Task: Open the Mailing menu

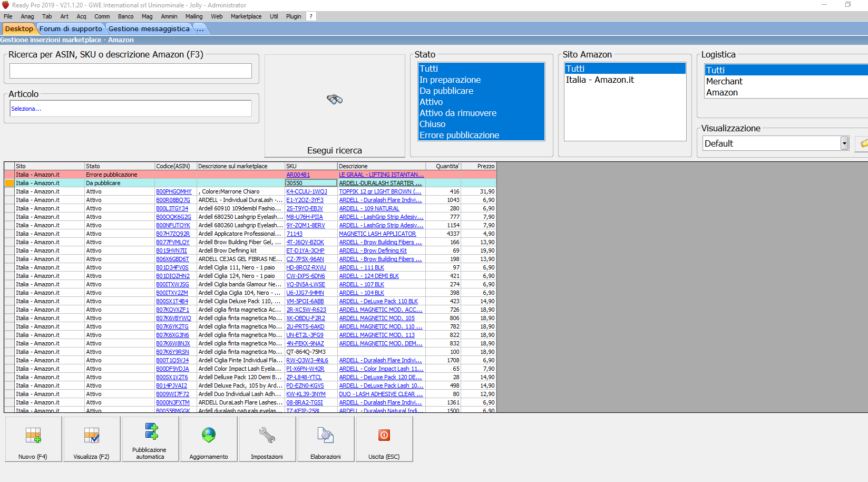Action: coord(194,16)
